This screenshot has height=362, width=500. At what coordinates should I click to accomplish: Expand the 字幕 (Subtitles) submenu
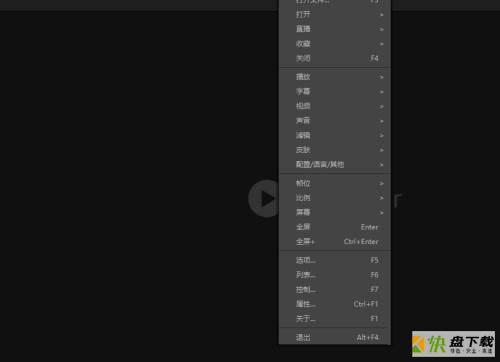pos(335,91)
